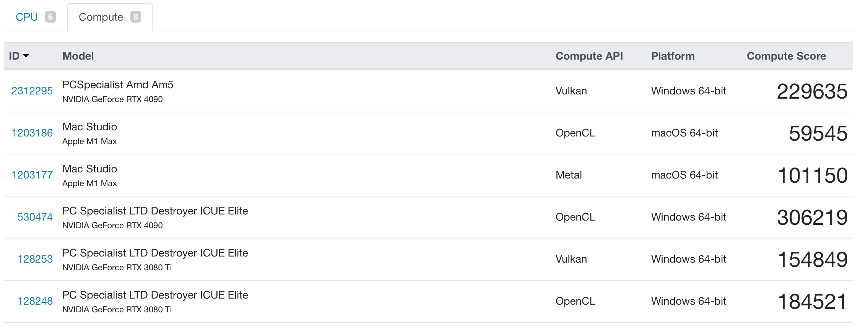Select the Mac Studio Metal result row
The height and width of the screenshot is (328, 868).
(x=428, y=175)
